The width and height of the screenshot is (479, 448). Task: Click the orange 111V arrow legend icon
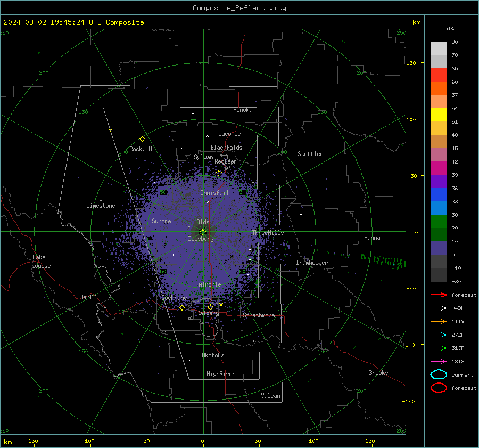tap(439, 321)
